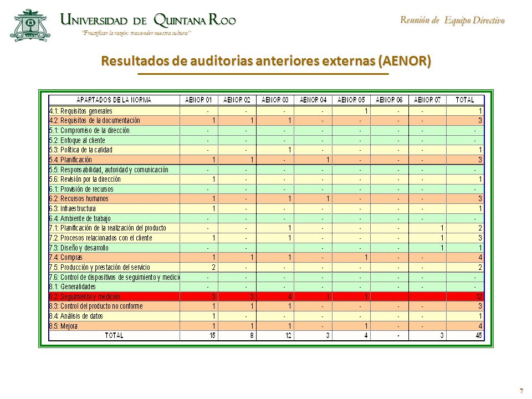Select the 'Universidad de Quintana Roo' header text
Image resolution: width=532 pixels, height=399 pixels.
coord(148,20)
